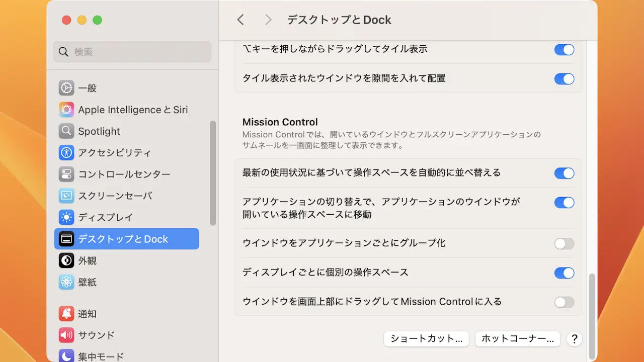Viewport: 644px width, 362px height.
Task: Click the 検索 search field
Action: [132, 52]
